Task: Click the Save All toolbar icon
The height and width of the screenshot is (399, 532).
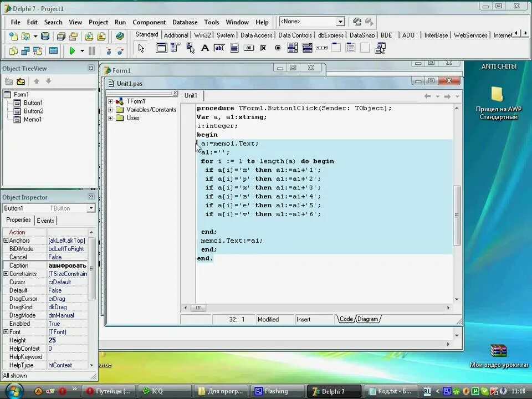Action: 61,37
